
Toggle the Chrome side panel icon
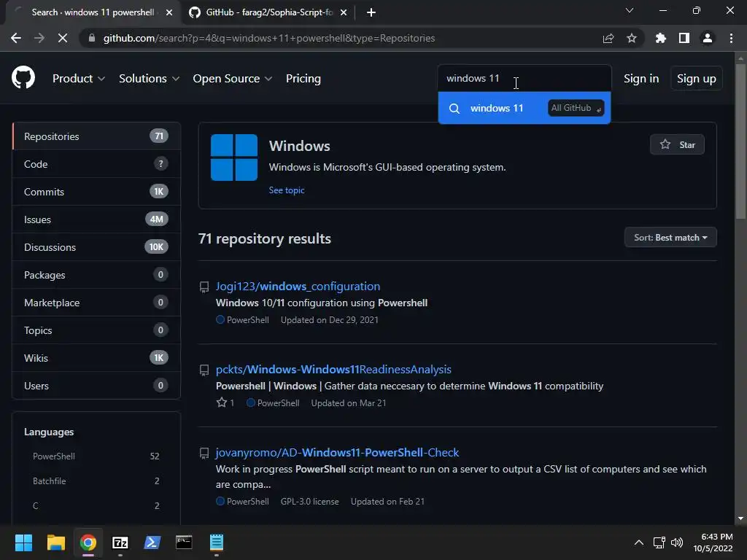pos(684,38)
